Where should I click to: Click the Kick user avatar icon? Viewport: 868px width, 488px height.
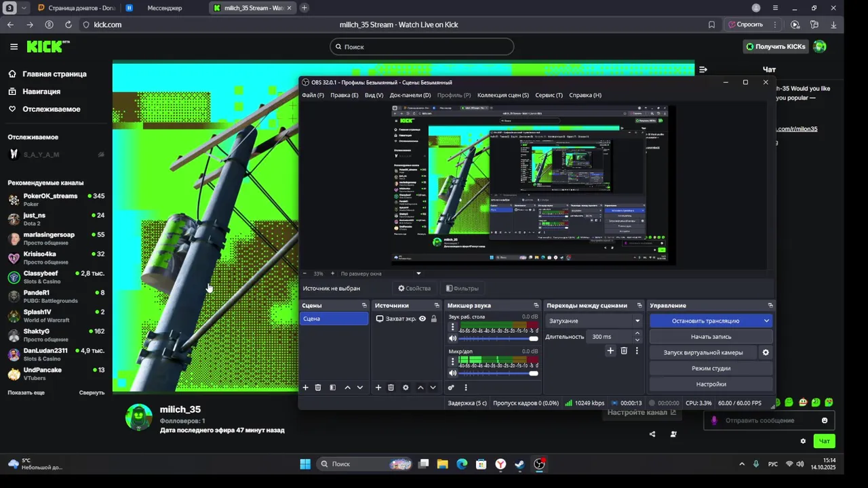pyautogui.click(x=820, y=47)
